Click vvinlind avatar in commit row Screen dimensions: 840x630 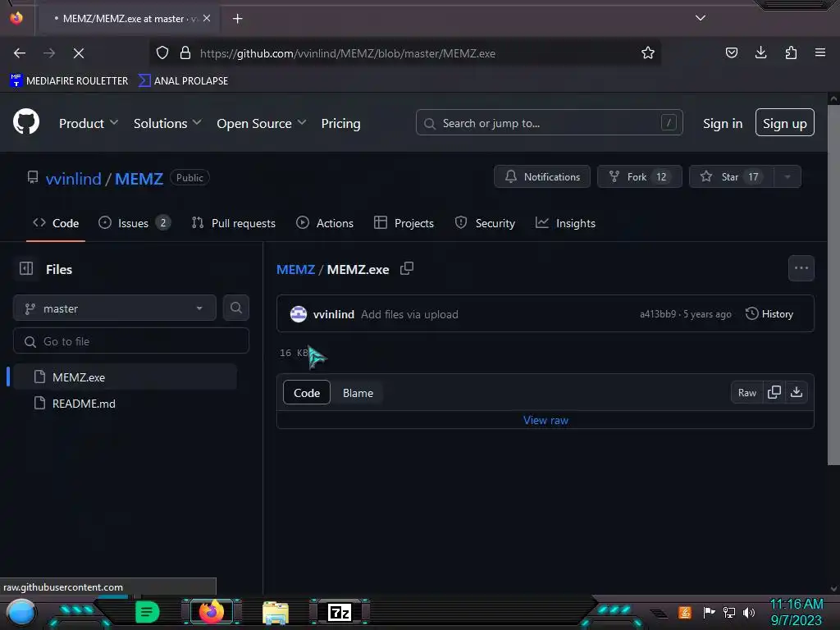[299, 314]
